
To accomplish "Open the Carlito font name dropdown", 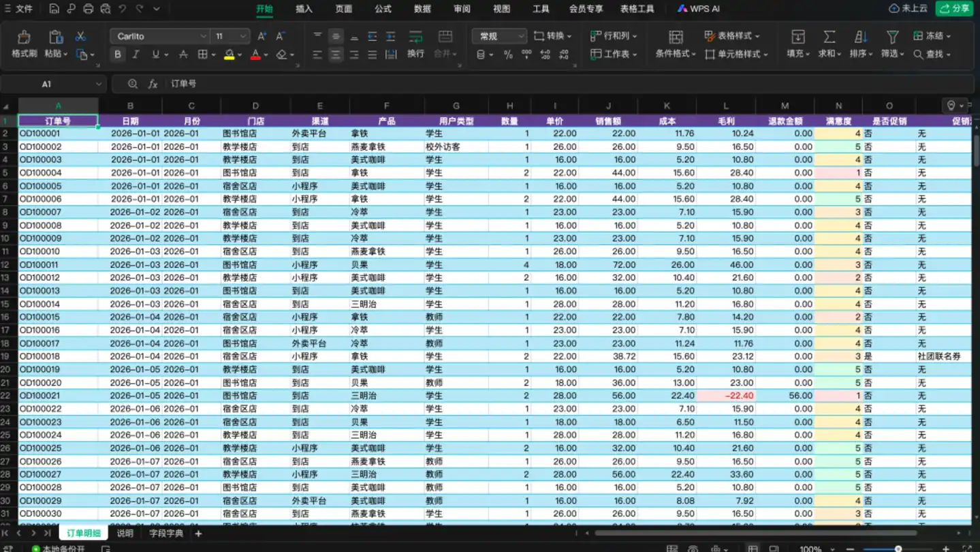I will click(159, 36).
